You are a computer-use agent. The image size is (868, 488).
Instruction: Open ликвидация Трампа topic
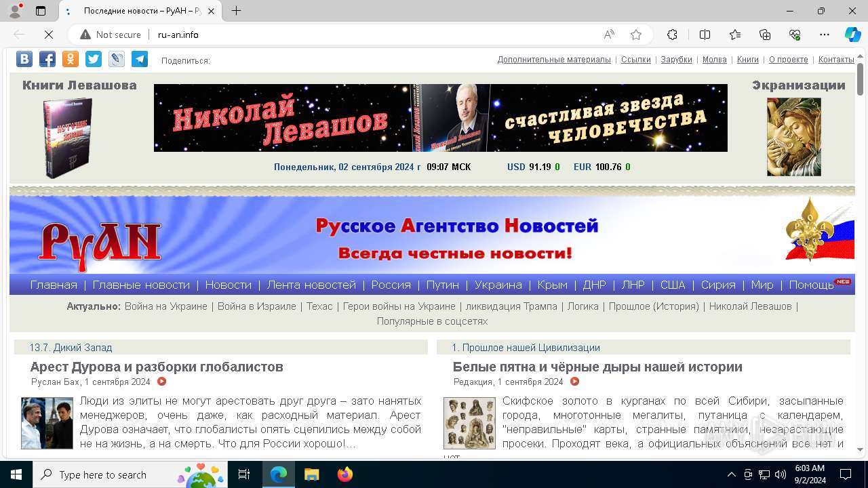pos(511,306)
